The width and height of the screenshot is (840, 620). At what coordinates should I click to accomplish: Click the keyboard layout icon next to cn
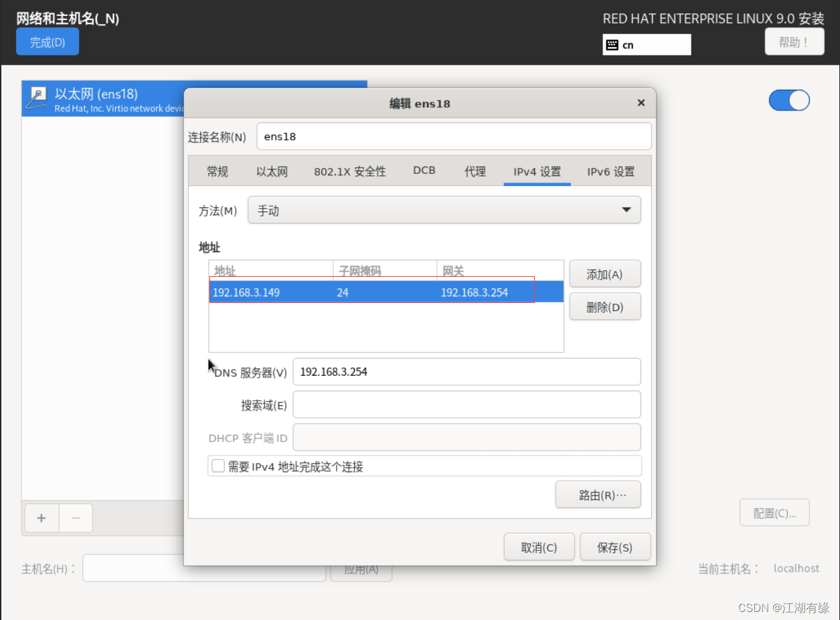click(612, 44)
